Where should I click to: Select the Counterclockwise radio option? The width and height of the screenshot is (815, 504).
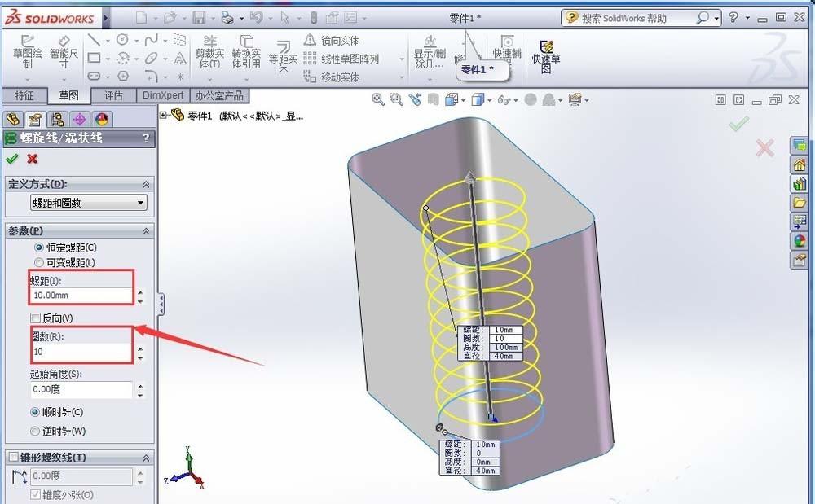34,432
